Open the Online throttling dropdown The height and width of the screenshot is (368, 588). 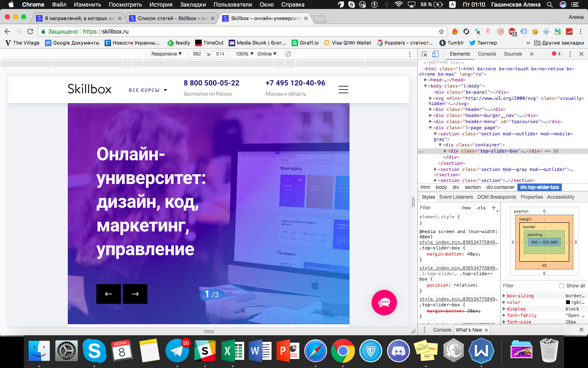267,54
